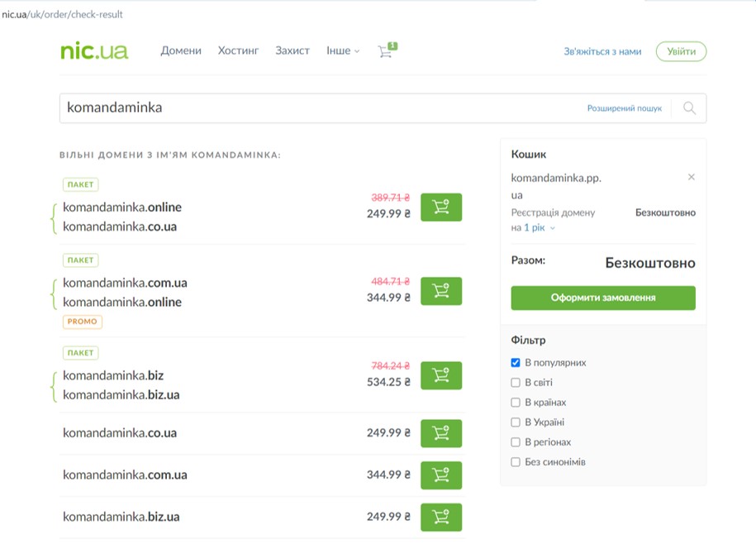Click the 'Увійти' login button
756x544 pixels.
[x=681, y=51]
